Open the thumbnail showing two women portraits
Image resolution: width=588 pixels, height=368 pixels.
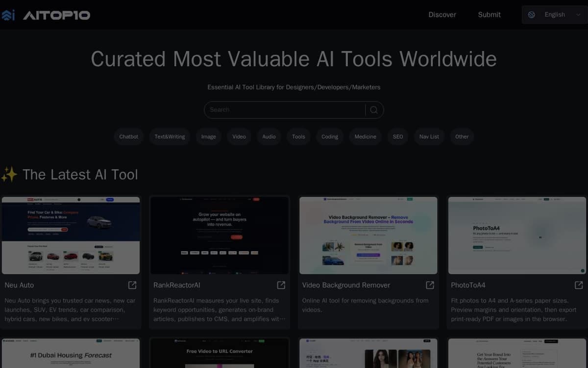(x=368, y=353)
